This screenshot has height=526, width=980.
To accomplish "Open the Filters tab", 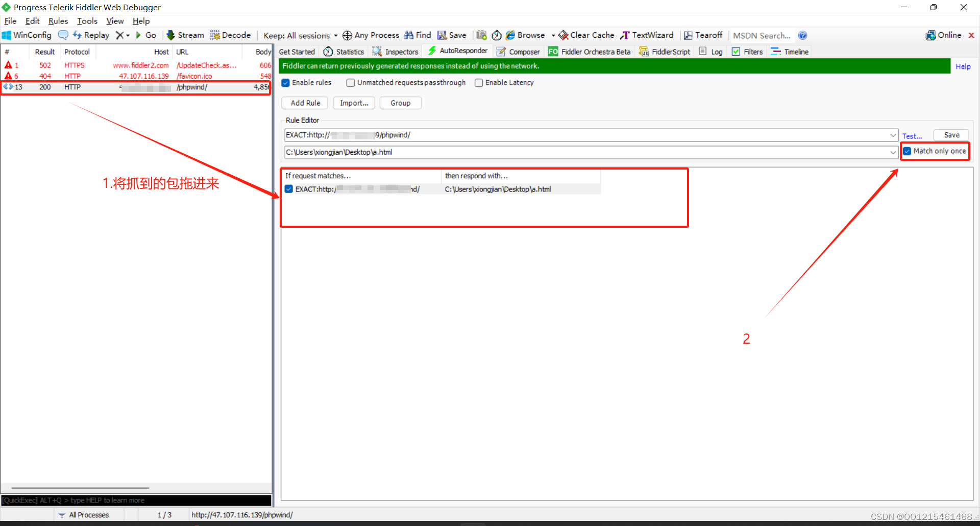I will tap(747, 52).
